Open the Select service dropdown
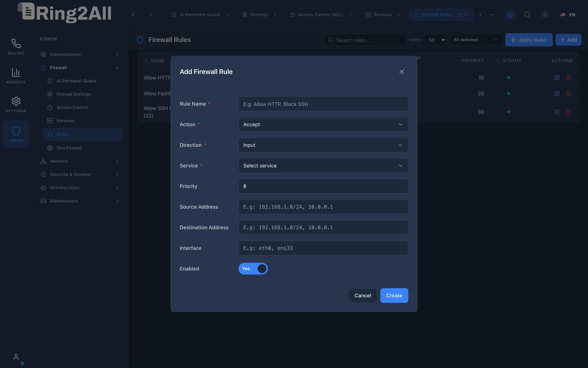The image size is (588, 368). coord(323,166)
